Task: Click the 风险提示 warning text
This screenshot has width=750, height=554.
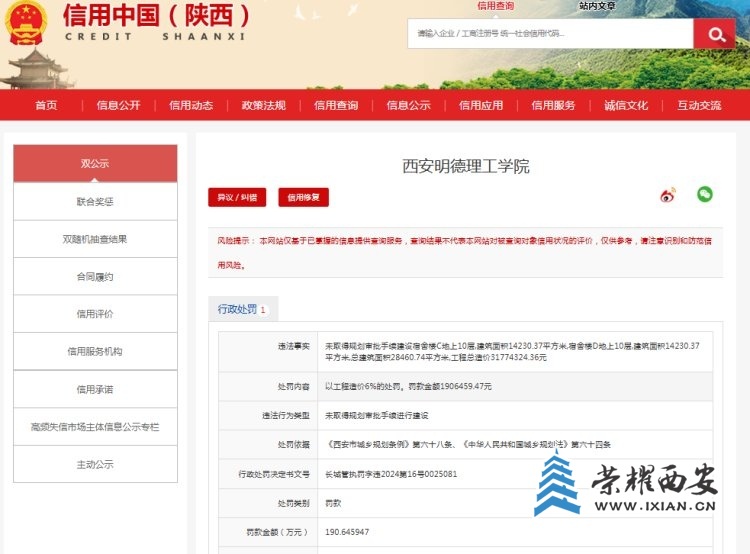Action: [x=464, y=253]
